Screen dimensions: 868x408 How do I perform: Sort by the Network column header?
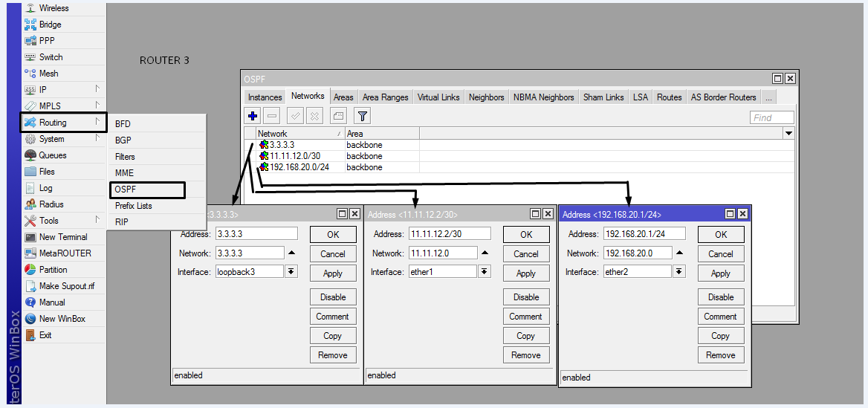click(x=300, y=134)
